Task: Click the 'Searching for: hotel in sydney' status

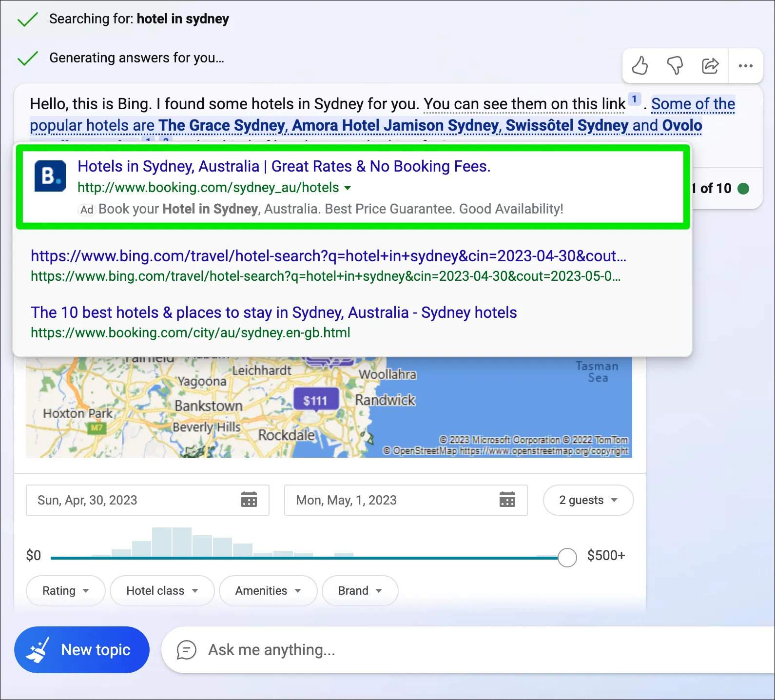Action: pos(139,19)
